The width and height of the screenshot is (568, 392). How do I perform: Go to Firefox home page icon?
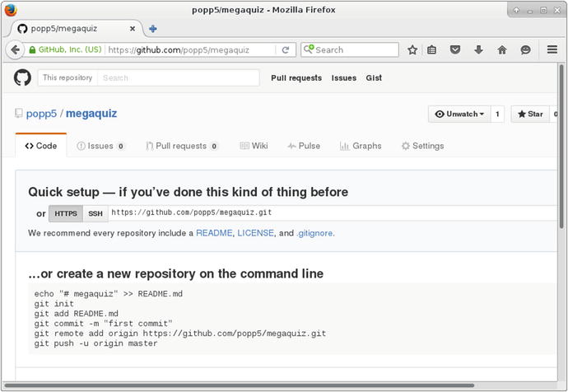502,49
